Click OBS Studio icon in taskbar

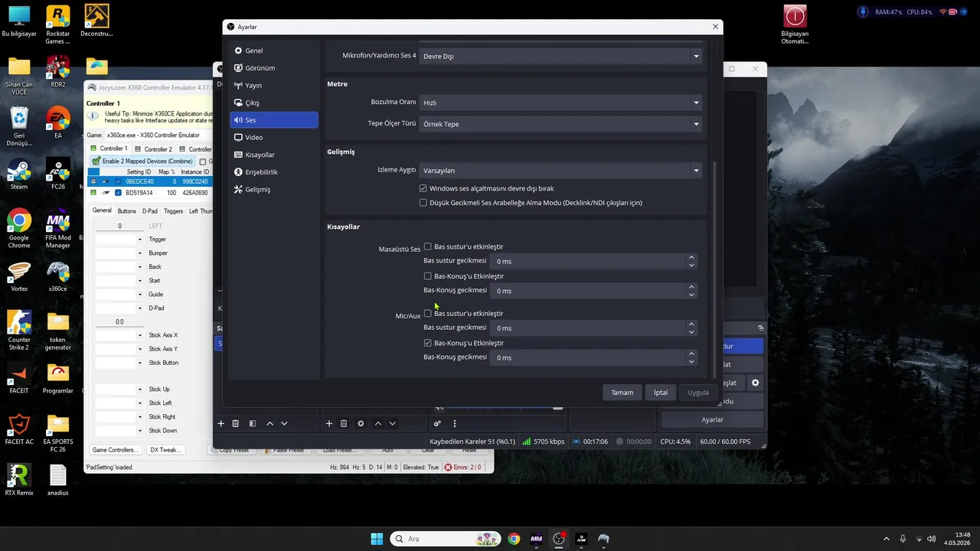(x=559, y=539)
